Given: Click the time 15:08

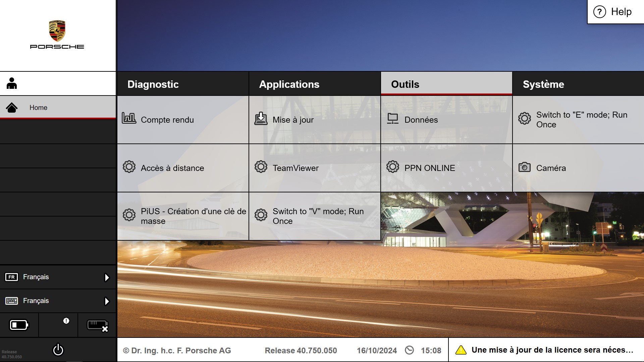Looking at the screenshot, I should pyautogui.click(x=431, y=351).
